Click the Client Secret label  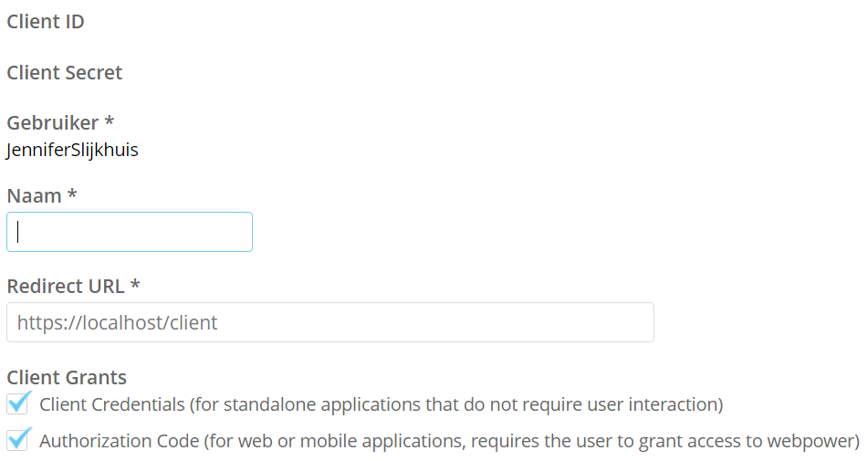(x=64, y=73)
